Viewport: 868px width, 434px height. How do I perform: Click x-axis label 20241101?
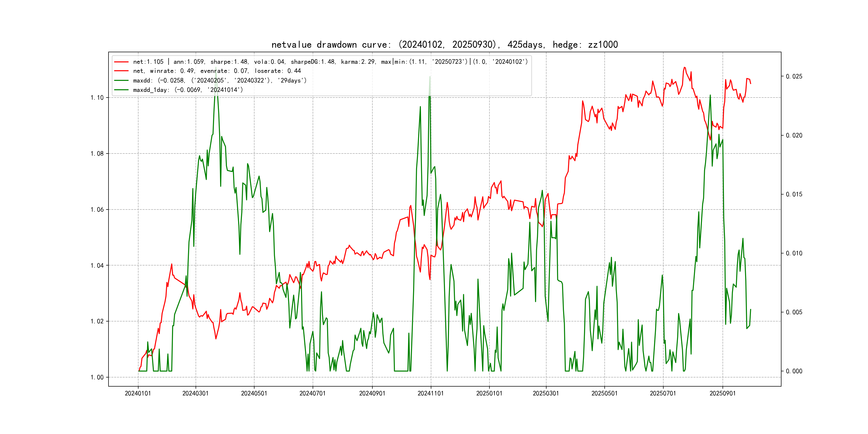pyautogui.click(x=431, y=394)
